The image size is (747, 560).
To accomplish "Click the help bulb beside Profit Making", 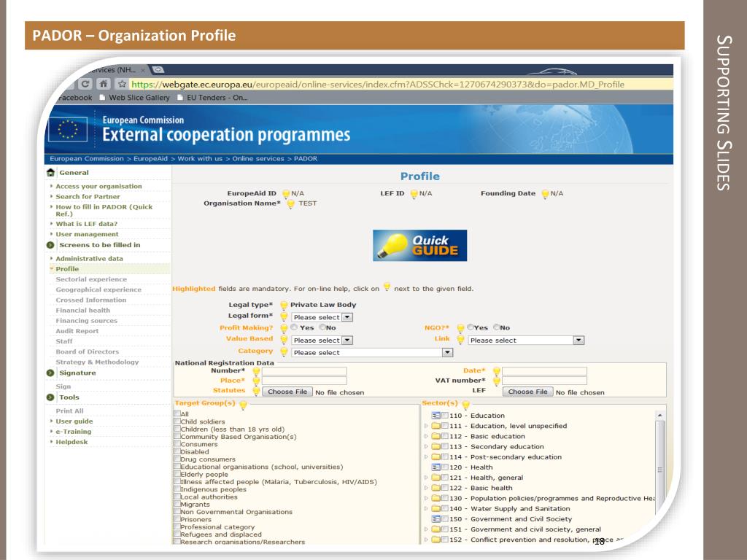I will (x=284, y=328).
